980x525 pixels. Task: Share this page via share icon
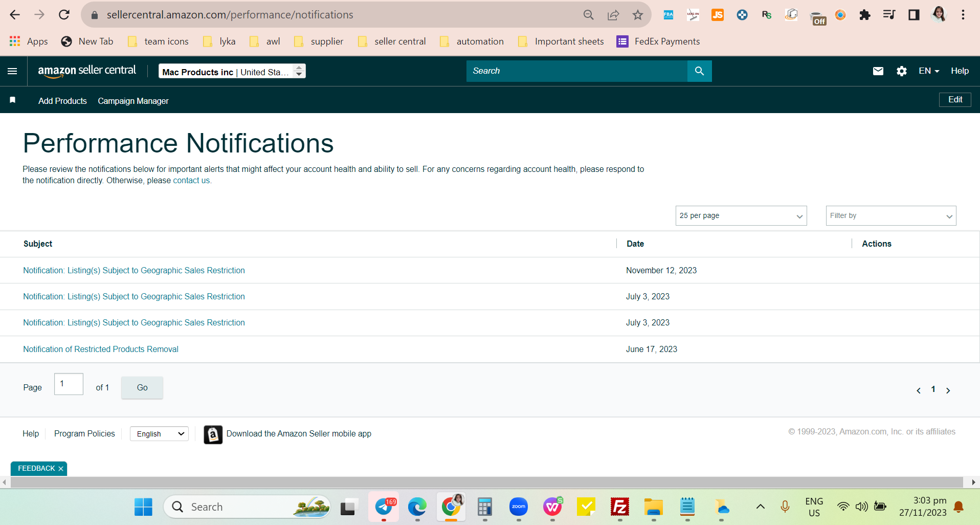[613, 15]
